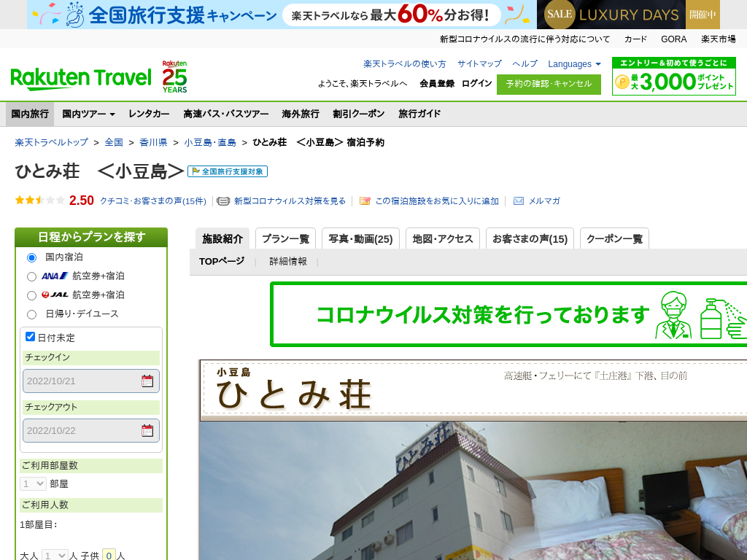This screenshot has width=747, height=560.
Task: Open 割引クーポン in the navigation bar
Action: (x=359, y=114)
